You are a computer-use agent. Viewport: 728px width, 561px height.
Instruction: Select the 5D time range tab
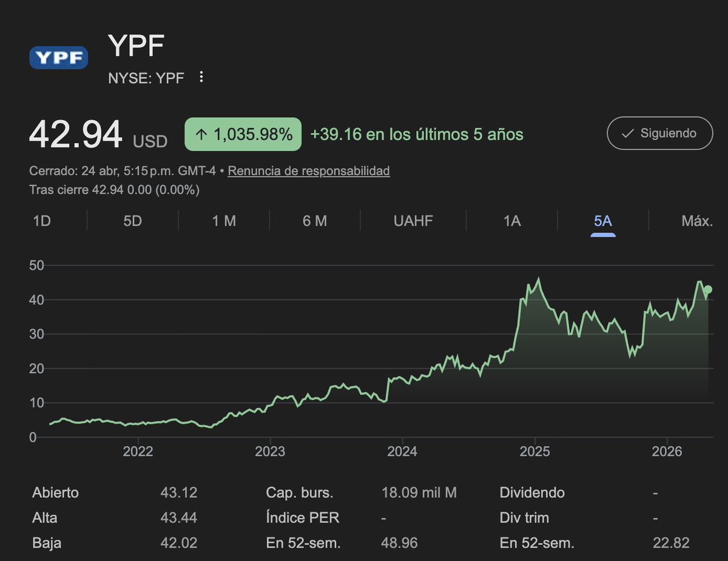132,221
